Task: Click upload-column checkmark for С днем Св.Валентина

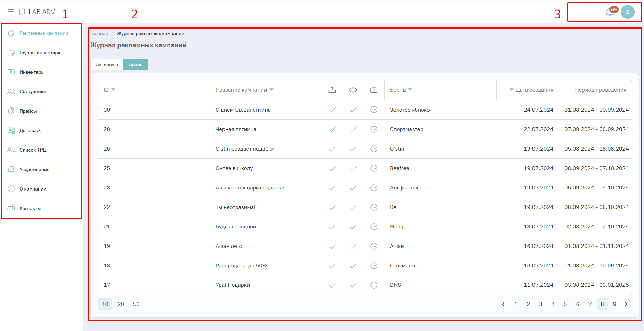Action: [x=332, y=110]
